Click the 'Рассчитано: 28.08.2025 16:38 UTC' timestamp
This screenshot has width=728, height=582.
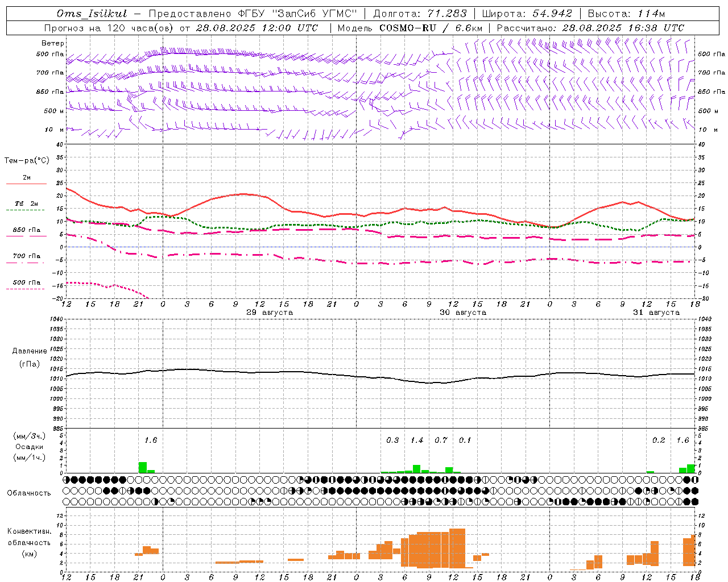click(591, 28)
